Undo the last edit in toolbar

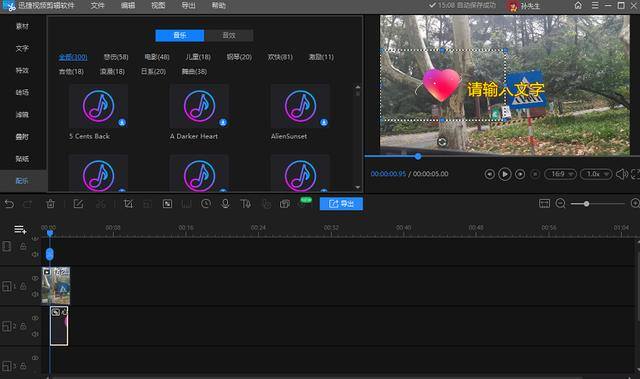tap(9, 204)
